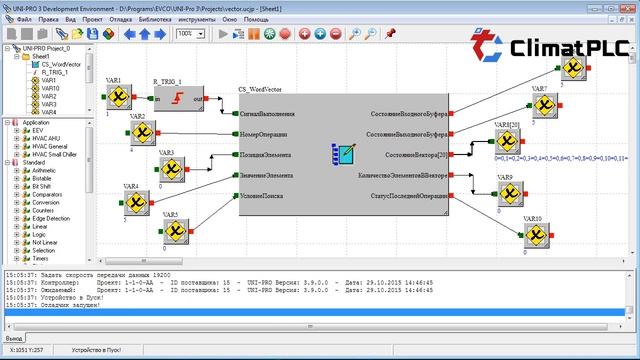This screenshot has width=640, height=360.
Task: Click the notebook icon inside CS_WordVector block
Action: (343, 154)
